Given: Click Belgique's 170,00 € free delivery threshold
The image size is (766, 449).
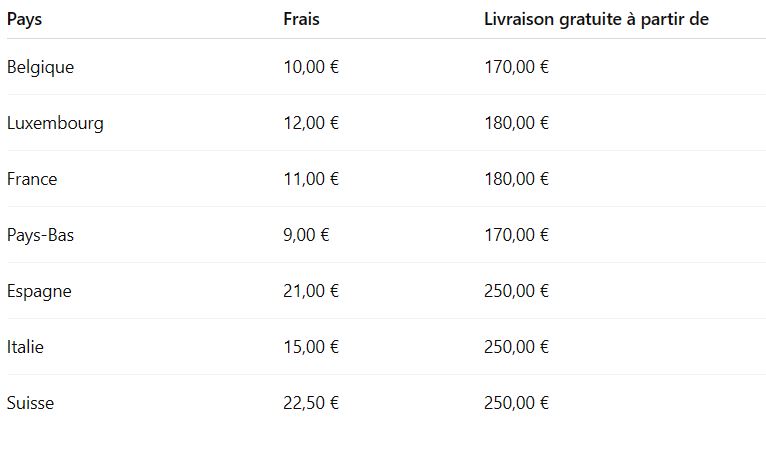Looking at the screenshot, I should [x=516, y=67].
